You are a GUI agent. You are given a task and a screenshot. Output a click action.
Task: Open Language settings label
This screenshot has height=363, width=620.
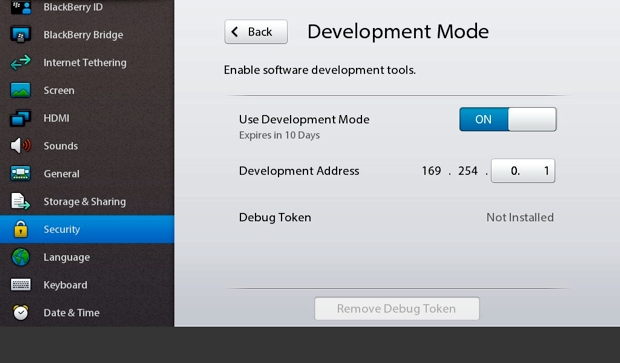pyautogui.click(x=66, y=257)
